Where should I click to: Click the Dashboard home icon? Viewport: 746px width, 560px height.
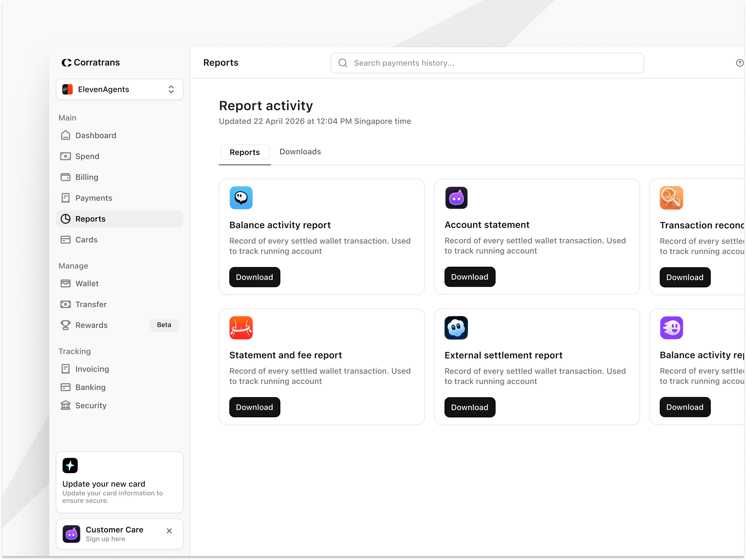[x=65, y=135]
